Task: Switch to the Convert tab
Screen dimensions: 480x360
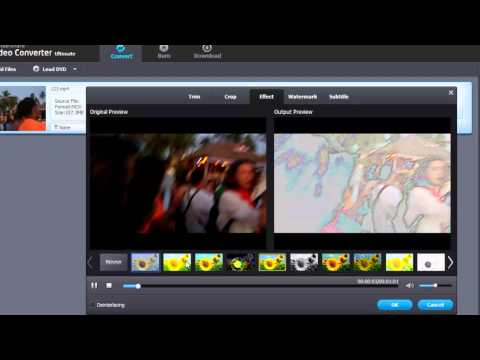Action: [121, 53]
